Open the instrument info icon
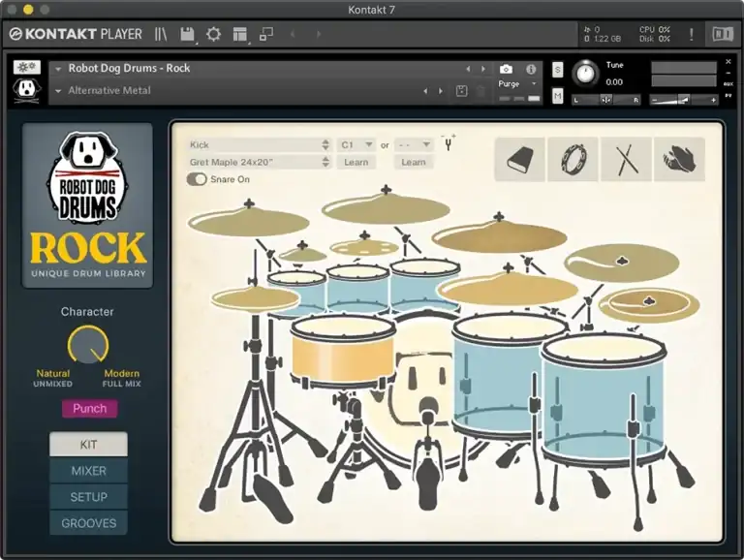The image size is (744, 560). [531, 70]
